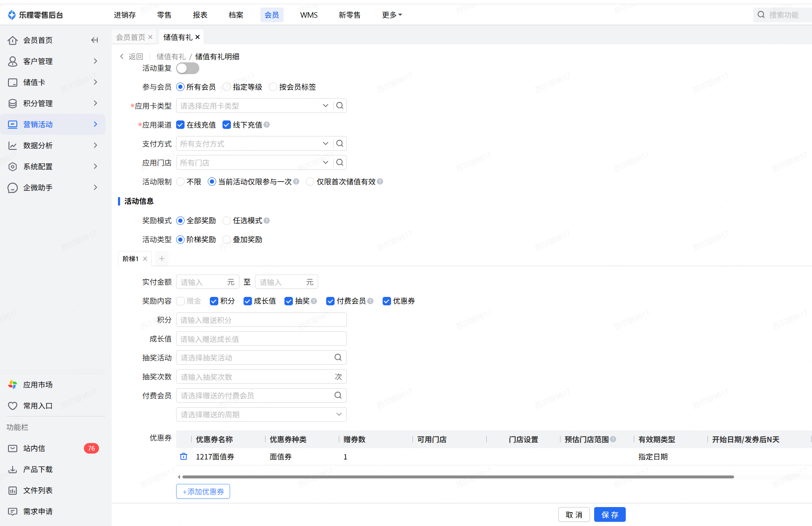
Task: Click the search icon beside 应用卡类型
Action: tap(340, 106)
